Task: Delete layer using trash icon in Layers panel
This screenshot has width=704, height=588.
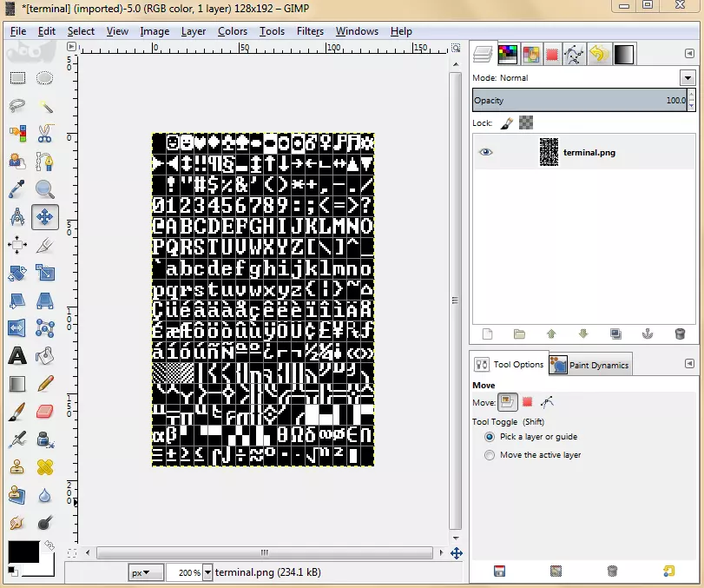Action: tap(679, 334)
